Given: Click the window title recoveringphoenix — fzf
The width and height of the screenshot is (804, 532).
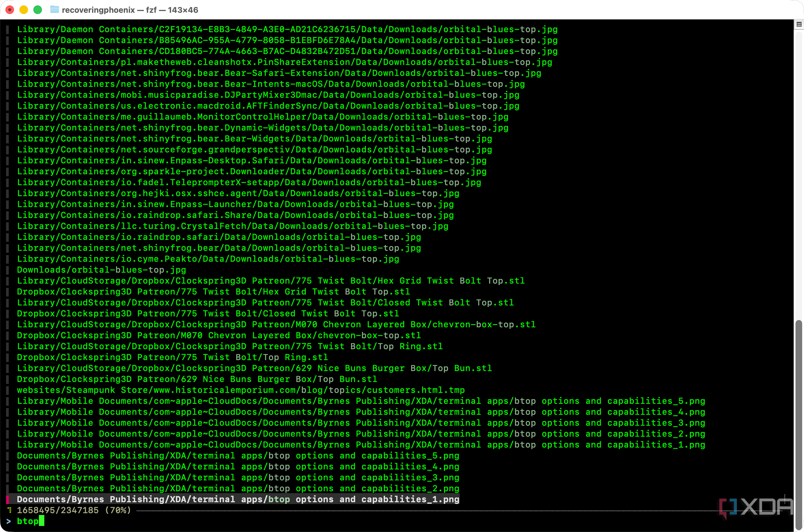Looking at the screenshot, I should [130, 10].
